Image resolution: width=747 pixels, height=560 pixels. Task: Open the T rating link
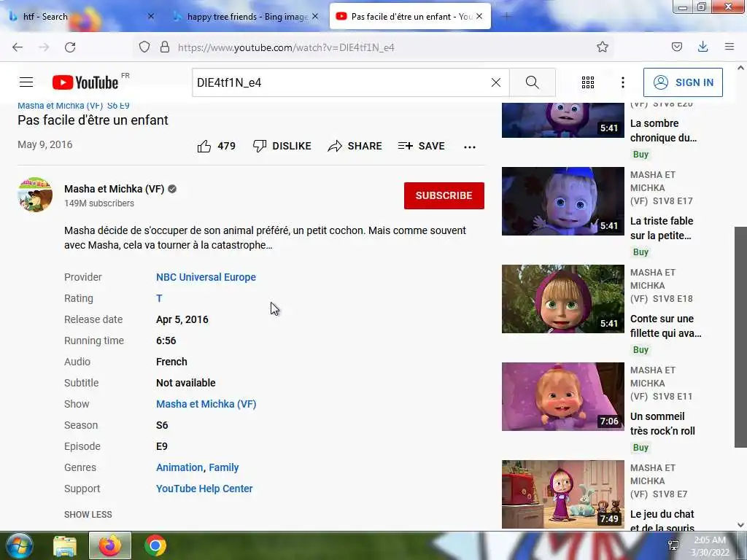pos(159,298)
